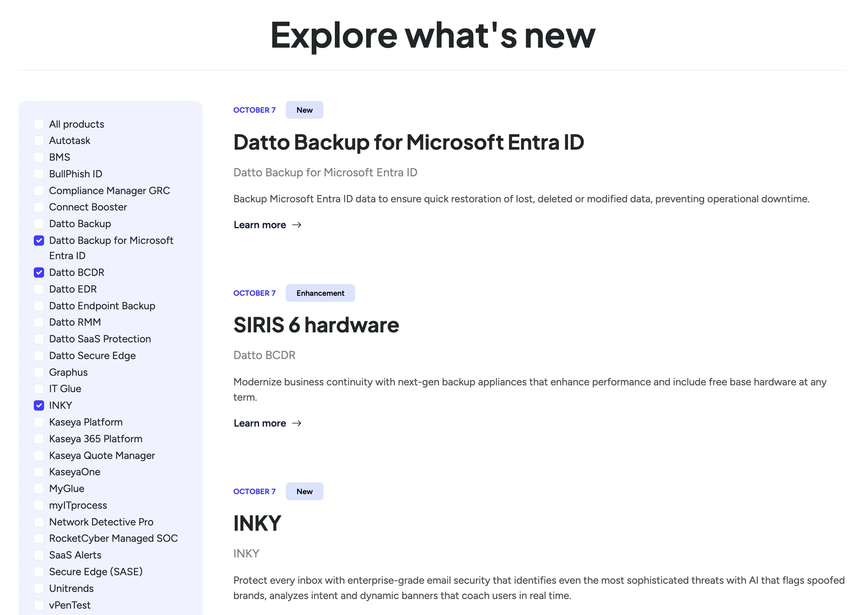
Task: Check the IT Glue checkbox
Action: click(39, 389)
